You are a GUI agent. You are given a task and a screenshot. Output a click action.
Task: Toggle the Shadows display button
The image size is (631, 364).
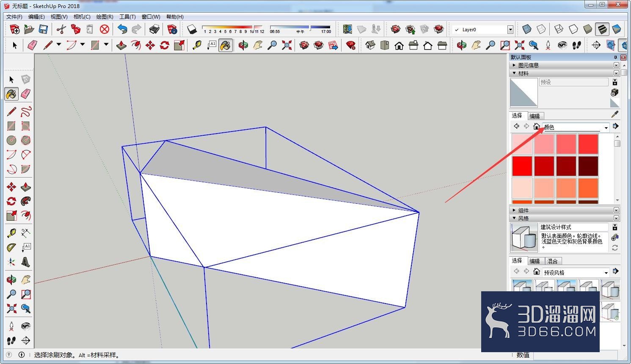(x=192, y=29)
